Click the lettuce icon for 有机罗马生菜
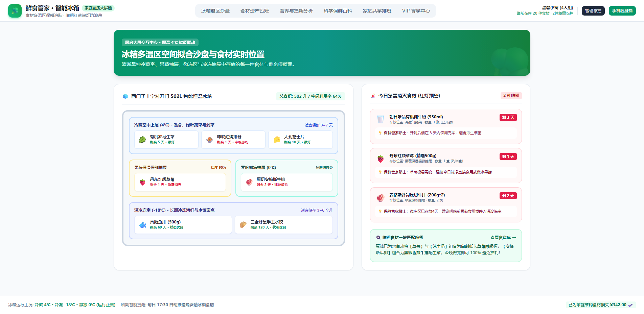 tap(143, 140)
